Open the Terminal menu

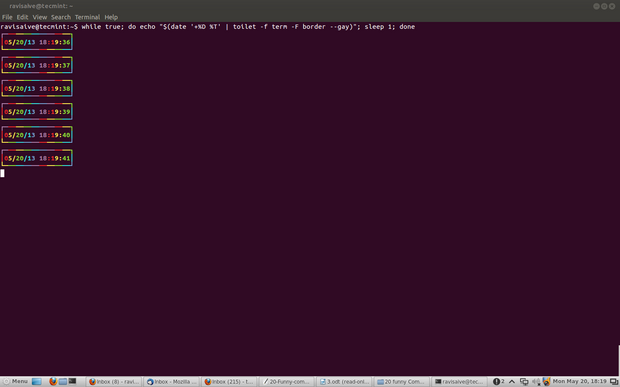click(x=87, y=17)
